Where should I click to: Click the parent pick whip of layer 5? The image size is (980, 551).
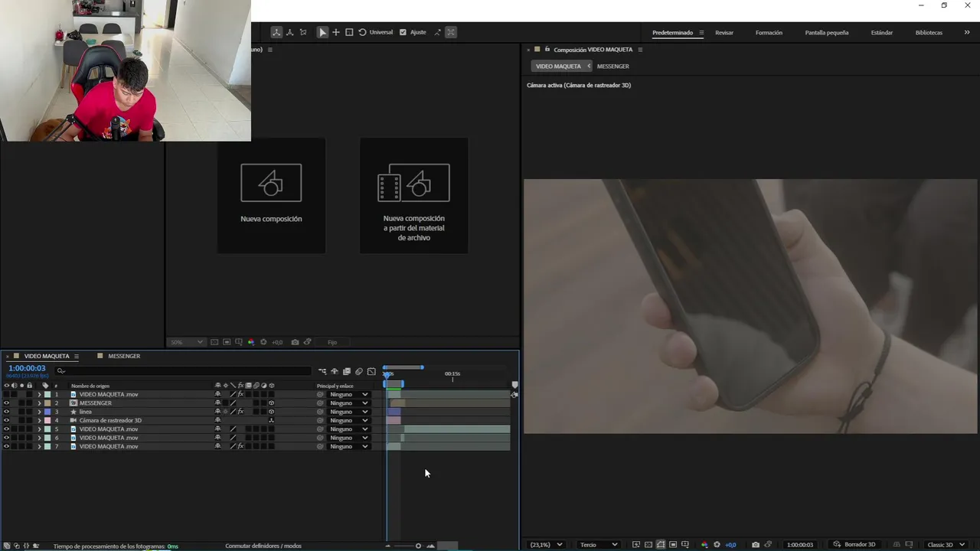pos(320,429)
